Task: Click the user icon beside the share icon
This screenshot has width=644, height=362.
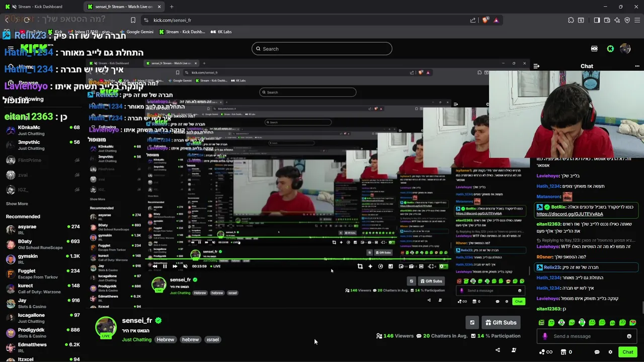Action: (514, 350)
